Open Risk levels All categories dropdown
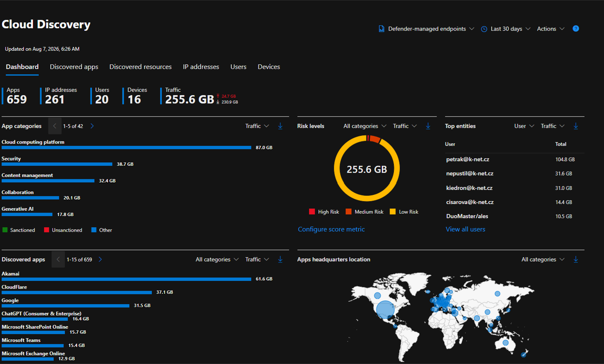 tap(365, 126)
